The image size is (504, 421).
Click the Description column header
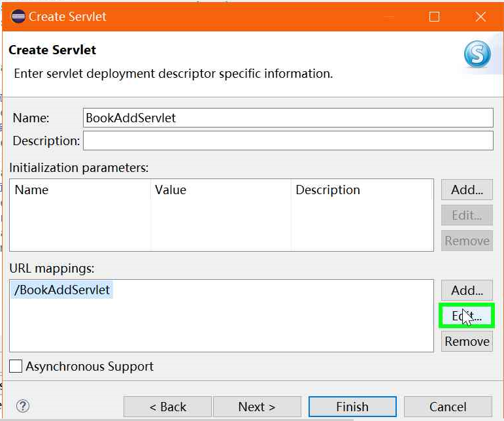click(x=328, y=190)
